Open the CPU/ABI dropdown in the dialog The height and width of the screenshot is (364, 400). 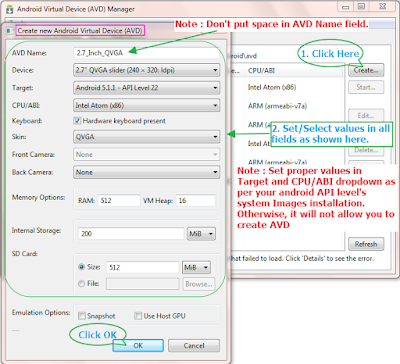(146, 106)
